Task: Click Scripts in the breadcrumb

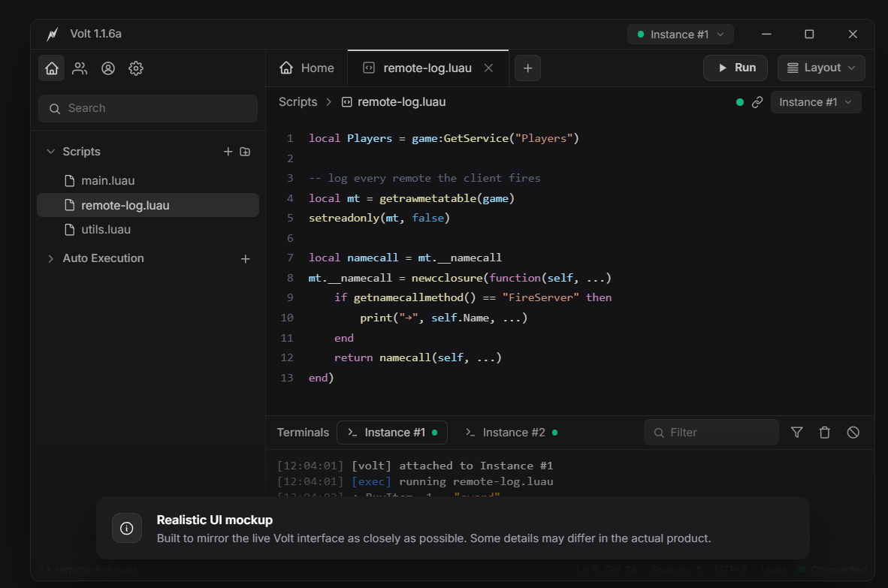Action: click(298, 102)
